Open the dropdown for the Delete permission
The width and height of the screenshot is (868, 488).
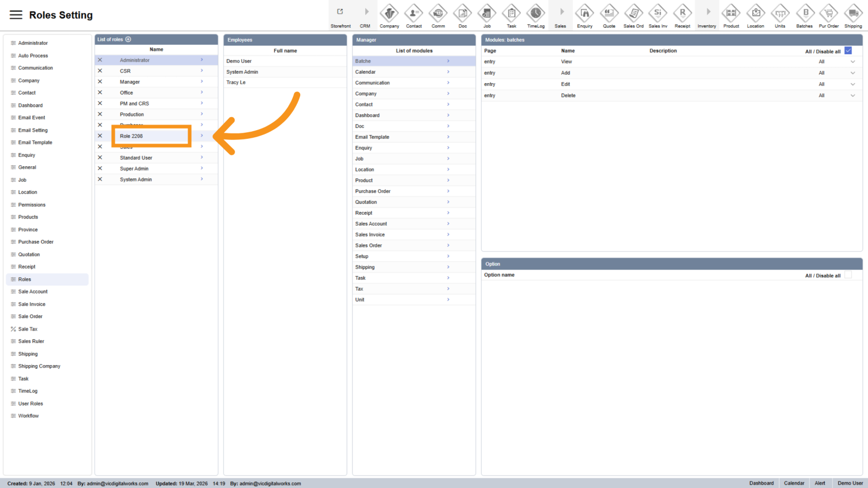pos(853,96)
